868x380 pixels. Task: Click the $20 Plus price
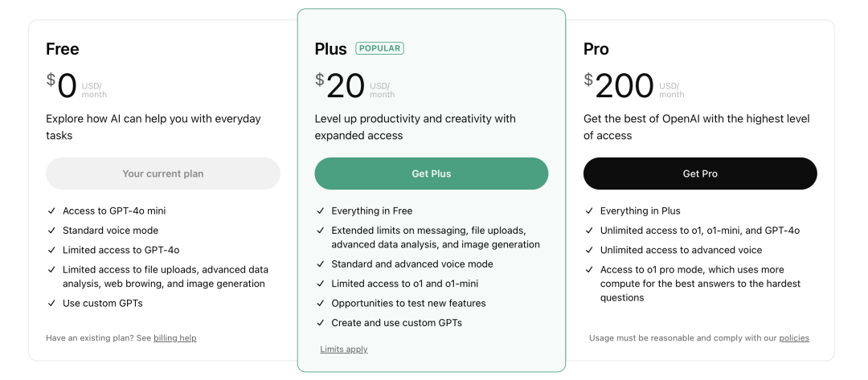click(x=340, y=86)
